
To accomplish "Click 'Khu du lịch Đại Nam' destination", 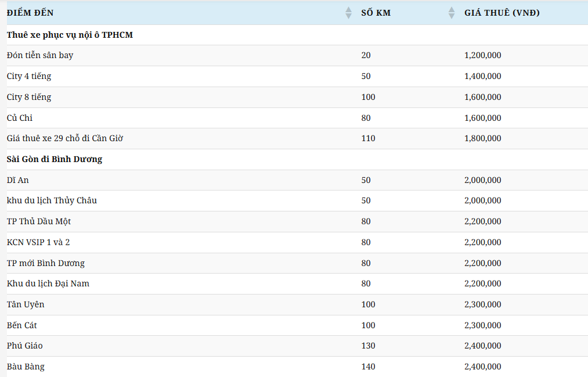I will (48, 283).
